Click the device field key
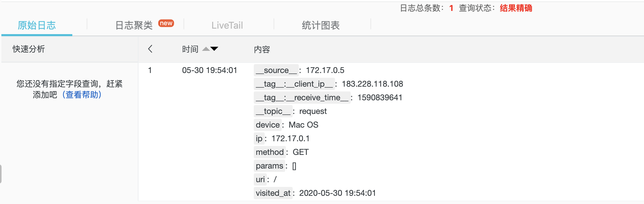 (268, 125)
